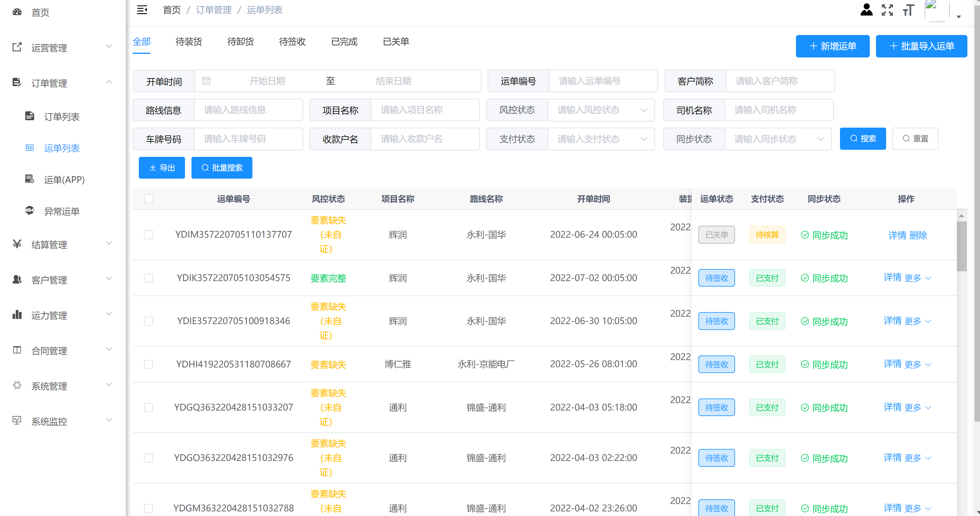Click the 合同管理 sidebar icon
980x516 pixels.
pos(17,350)
